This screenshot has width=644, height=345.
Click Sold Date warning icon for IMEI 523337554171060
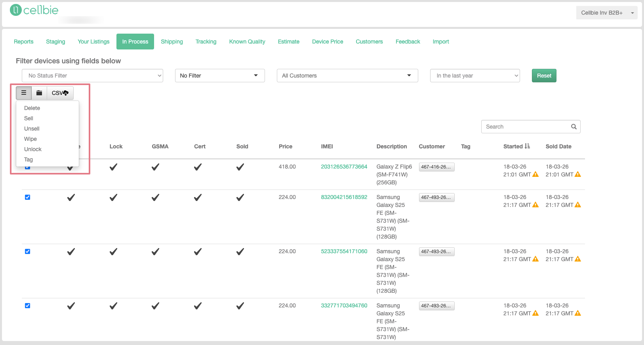(578, 259)
